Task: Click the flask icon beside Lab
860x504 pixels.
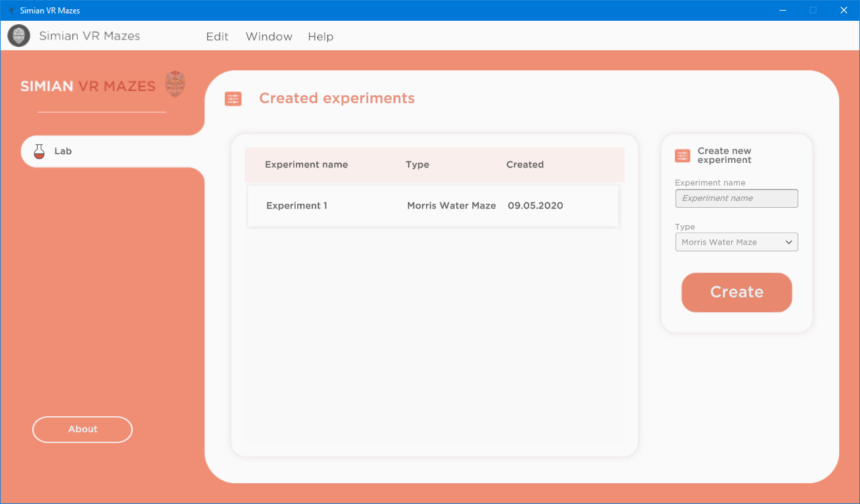Action: (39, 151)
